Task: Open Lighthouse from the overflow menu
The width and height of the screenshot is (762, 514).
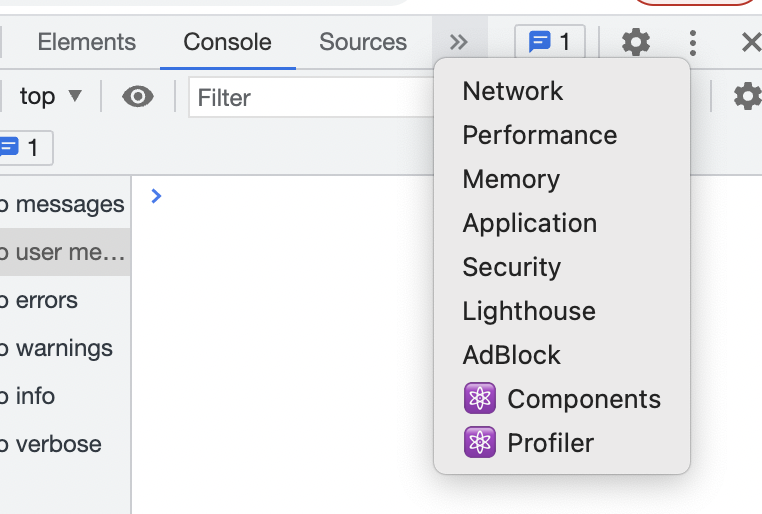Action: pos(529,311)
